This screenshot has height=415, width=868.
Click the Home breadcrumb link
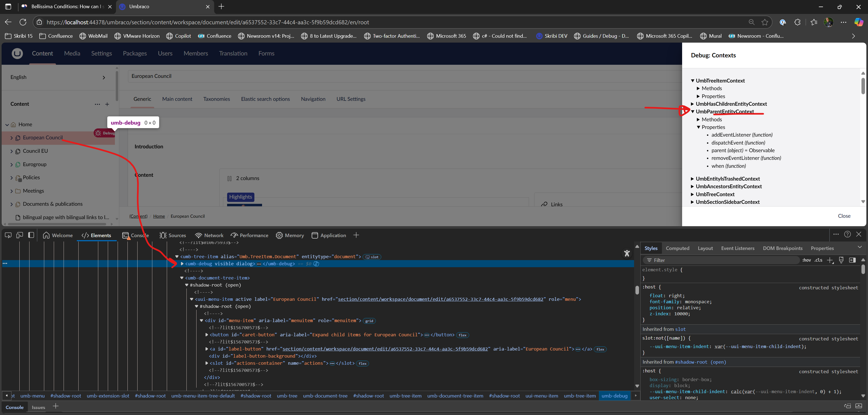159,216
